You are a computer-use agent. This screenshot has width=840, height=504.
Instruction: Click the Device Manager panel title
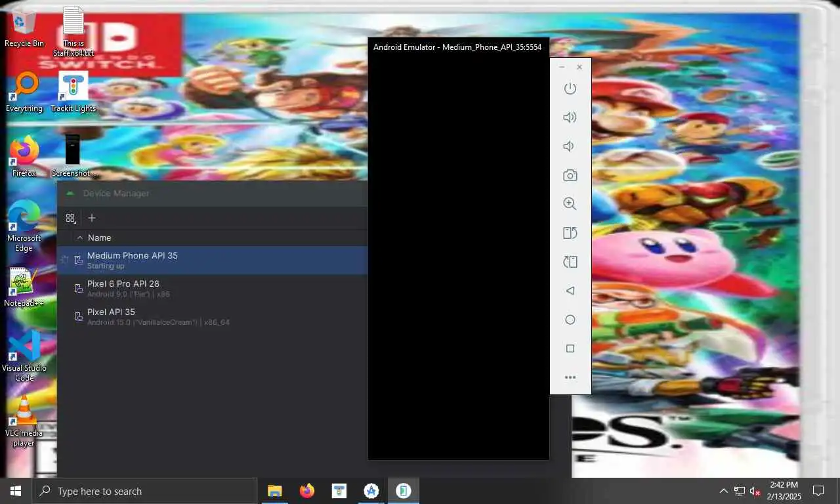[x=116, y=194]
